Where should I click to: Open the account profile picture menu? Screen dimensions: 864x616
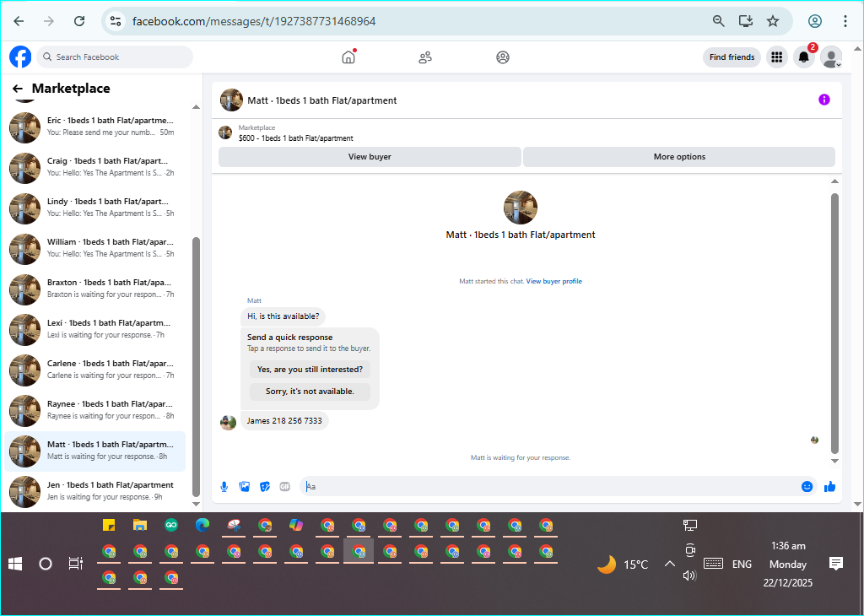(x=831, y=57)
